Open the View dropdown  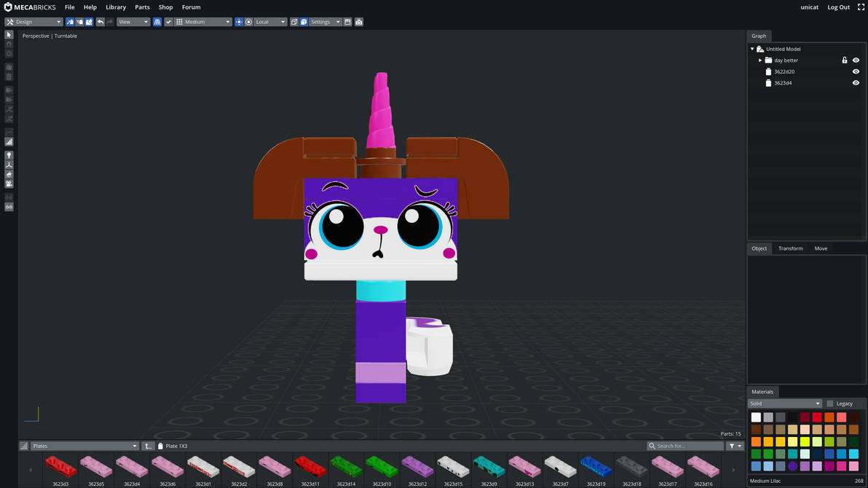(x=133, y=22)
